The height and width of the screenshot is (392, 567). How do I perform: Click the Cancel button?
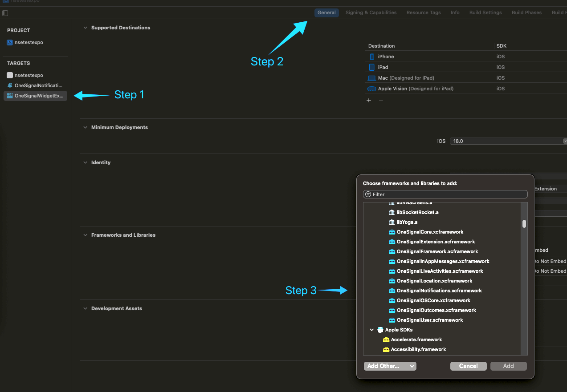468,366
